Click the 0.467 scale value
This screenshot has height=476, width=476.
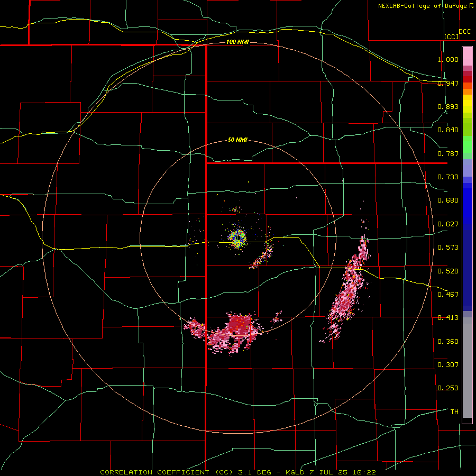[448, 295]
